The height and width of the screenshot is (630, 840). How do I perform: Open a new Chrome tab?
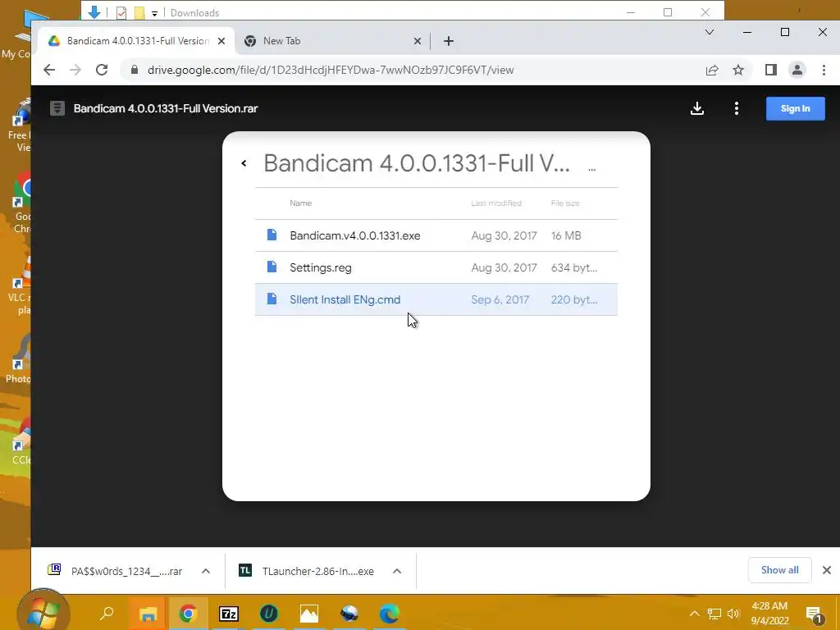click(x=449, y=41)
